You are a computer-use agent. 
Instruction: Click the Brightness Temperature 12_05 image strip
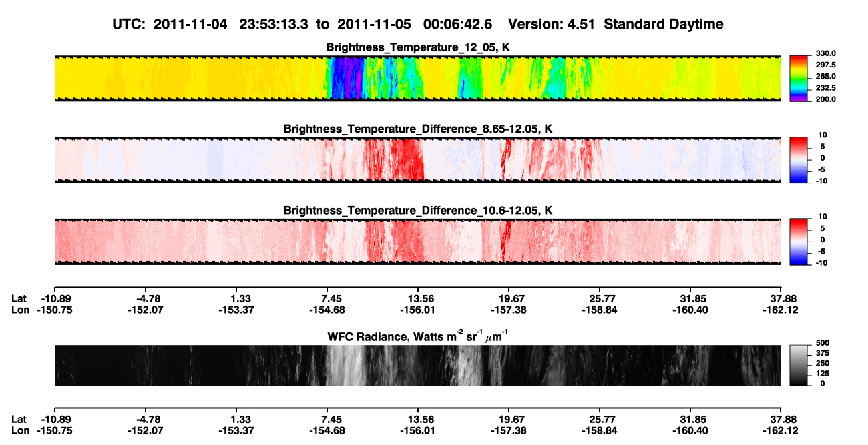tap(417, 79)
